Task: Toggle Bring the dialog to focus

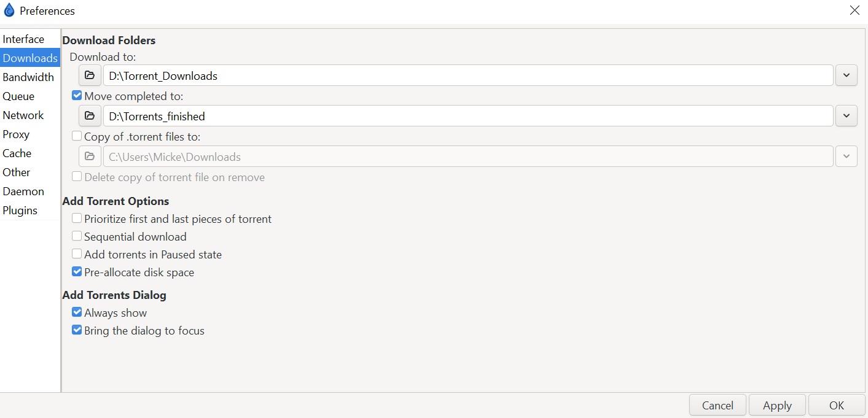Action: coord(77,330)
